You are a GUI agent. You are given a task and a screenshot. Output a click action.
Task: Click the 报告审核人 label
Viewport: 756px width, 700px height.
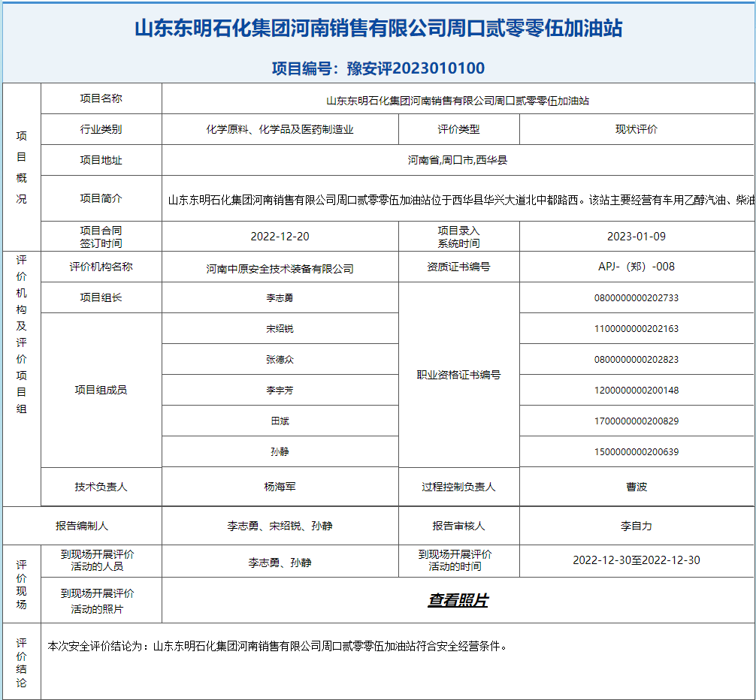tap(458, 526)
